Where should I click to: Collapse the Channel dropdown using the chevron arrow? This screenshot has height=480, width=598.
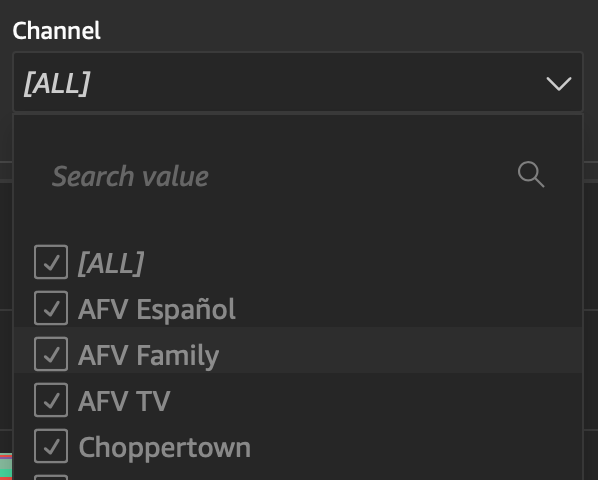coord(559,83)
